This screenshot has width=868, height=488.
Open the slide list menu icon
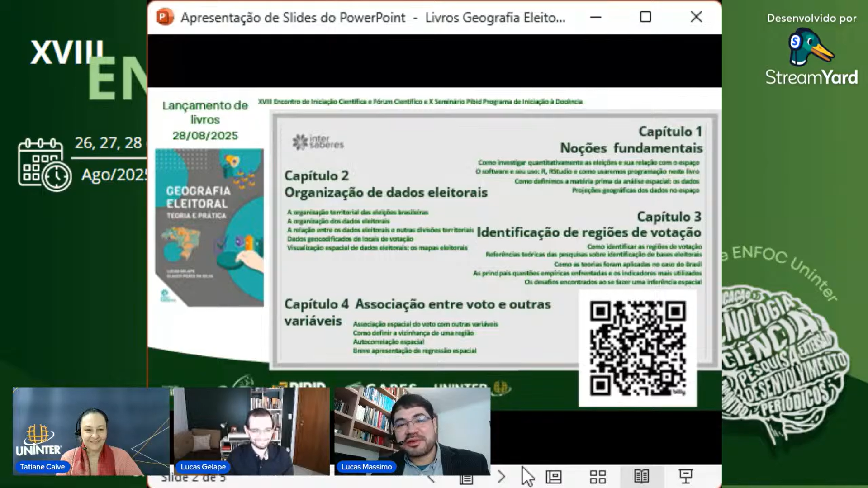466,479
